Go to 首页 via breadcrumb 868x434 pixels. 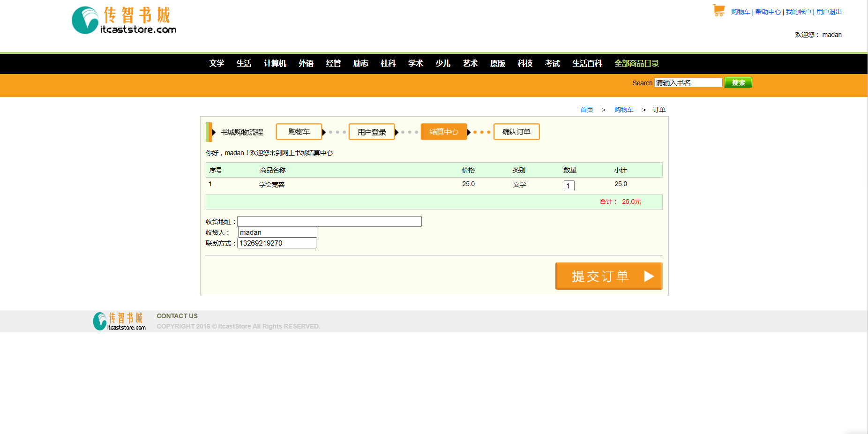click(x=587, y=110)
